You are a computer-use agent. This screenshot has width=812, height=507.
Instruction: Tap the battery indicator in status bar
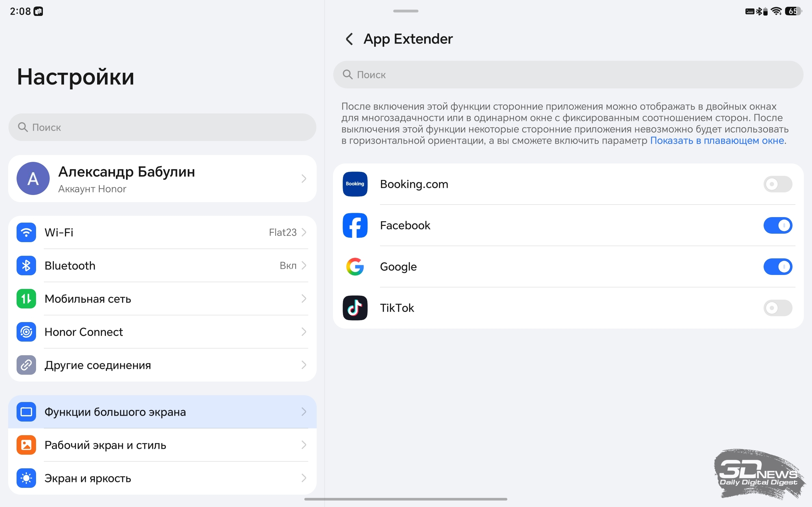793,11
